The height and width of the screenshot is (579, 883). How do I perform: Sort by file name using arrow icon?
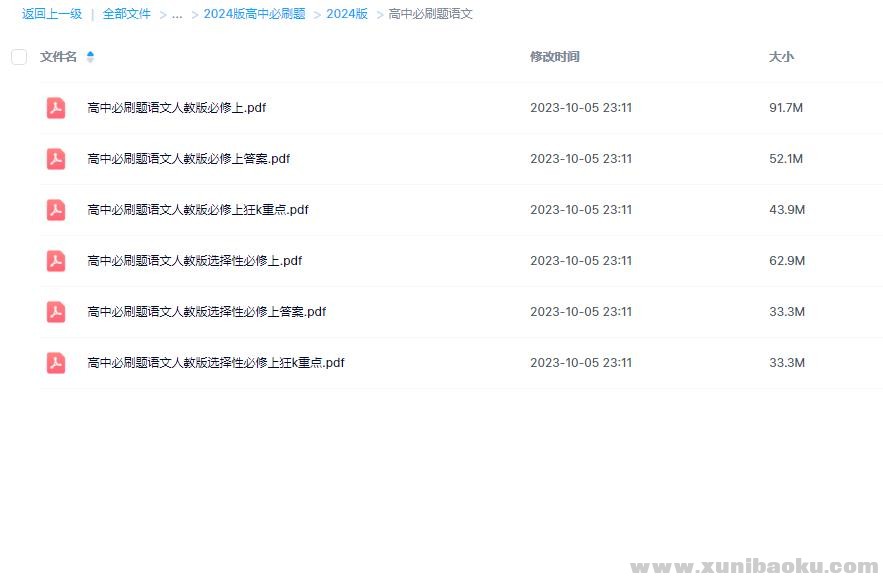click(x=91, y=57)
